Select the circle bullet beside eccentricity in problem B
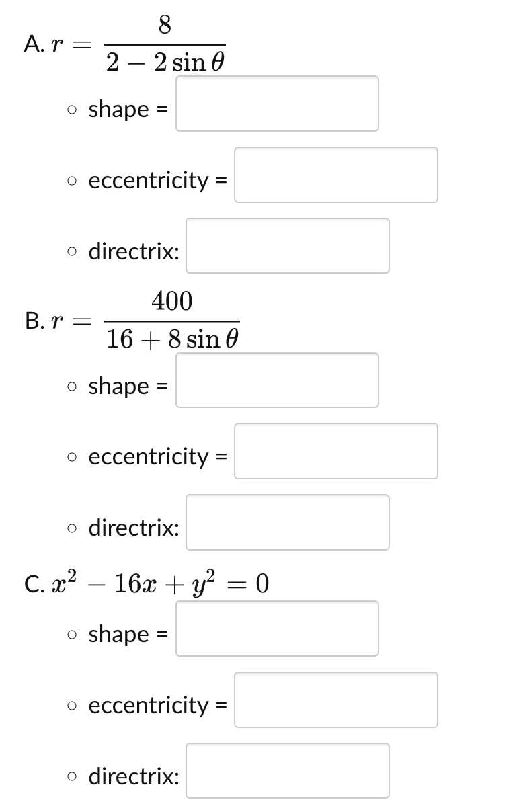The height and width of the screenshot is (812, 519). click(x=71, y=458)
